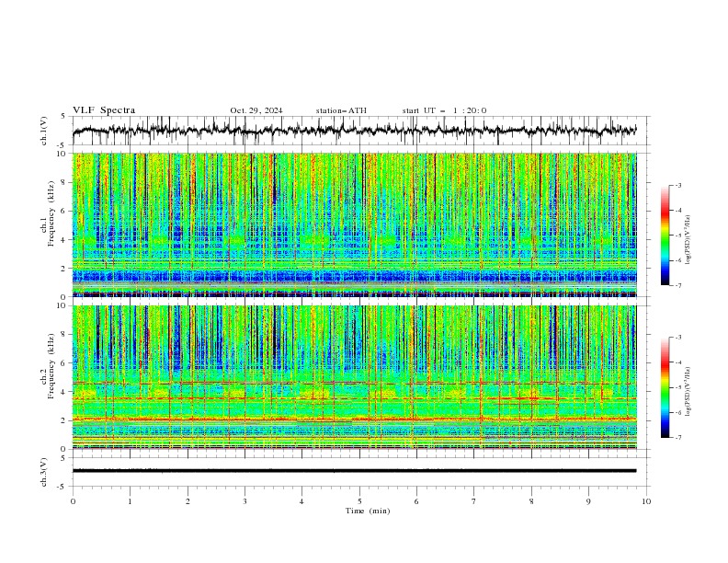Click the "ch.3(V)" axis label
This screenshot has width=728, height=563.
click(x=44, y=472)
